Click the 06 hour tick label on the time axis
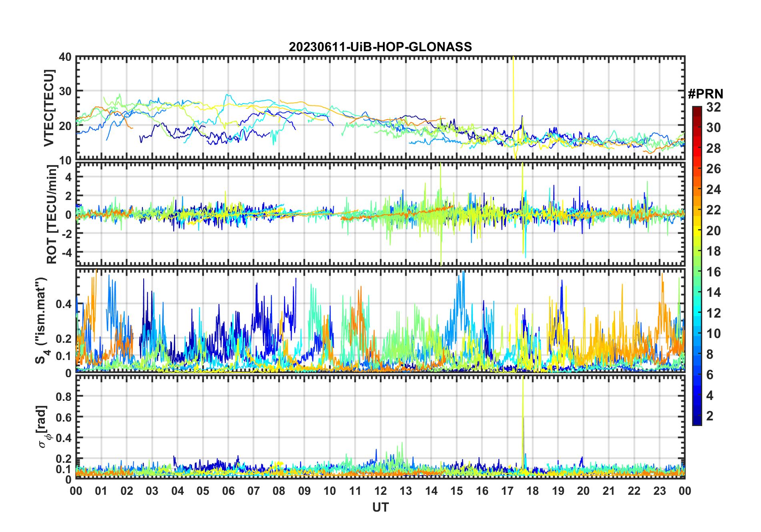The width and height of the screenshot is (761, 532). coord(228,491)
